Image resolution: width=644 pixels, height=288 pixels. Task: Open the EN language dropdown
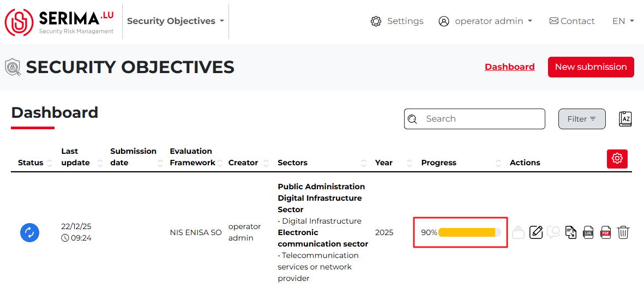tap(623, 21)
